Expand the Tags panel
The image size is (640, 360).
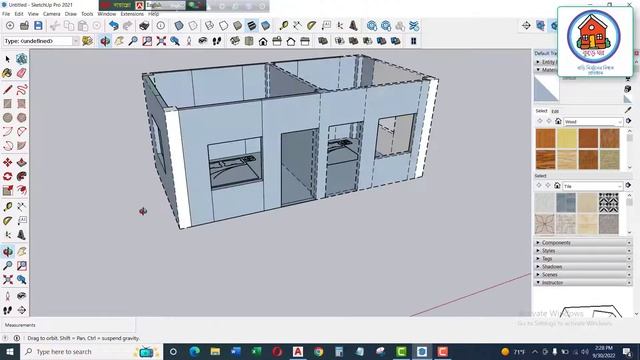583,259
